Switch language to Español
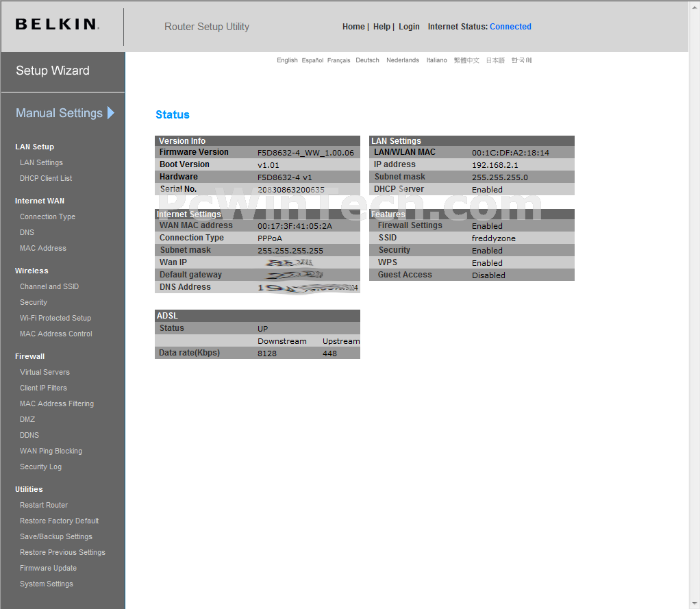 [312, 60]
